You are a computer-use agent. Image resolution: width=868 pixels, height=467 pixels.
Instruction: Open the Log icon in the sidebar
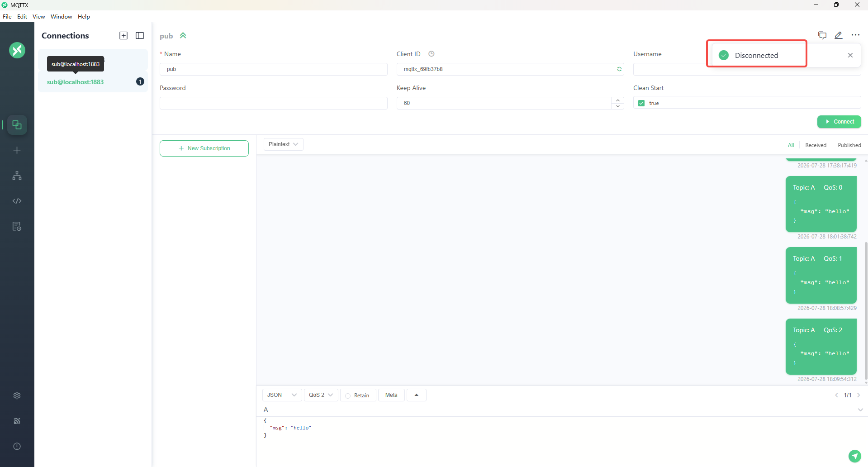click(17, 226)
